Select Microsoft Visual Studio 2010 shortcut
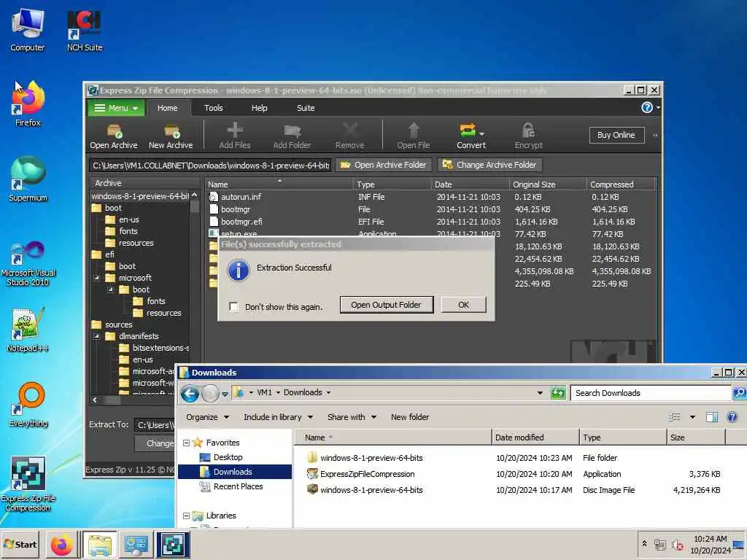This screenshot has height=560, width=747. (x=28, y=262)
